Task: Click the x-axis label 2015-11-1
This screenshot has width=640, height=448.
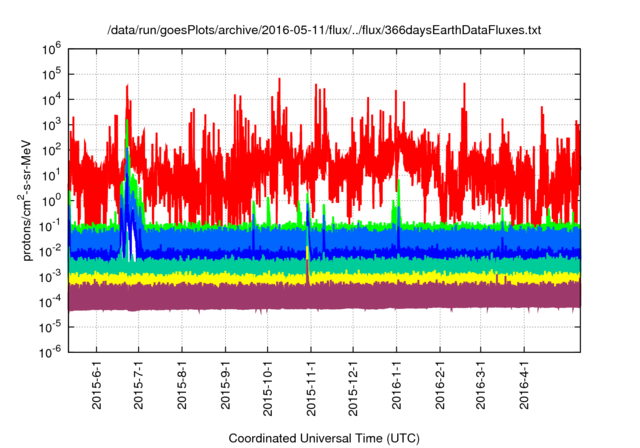Action: [311, 388]
